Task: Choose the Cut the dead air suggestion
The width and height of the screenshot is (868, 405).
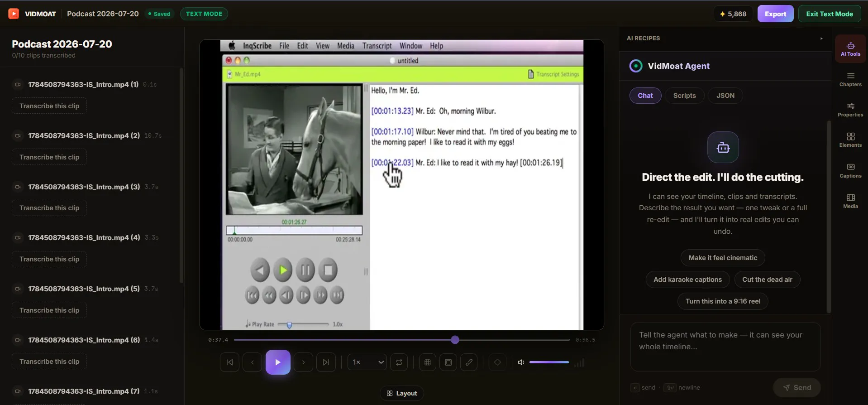Action: [x=767, y=280]
